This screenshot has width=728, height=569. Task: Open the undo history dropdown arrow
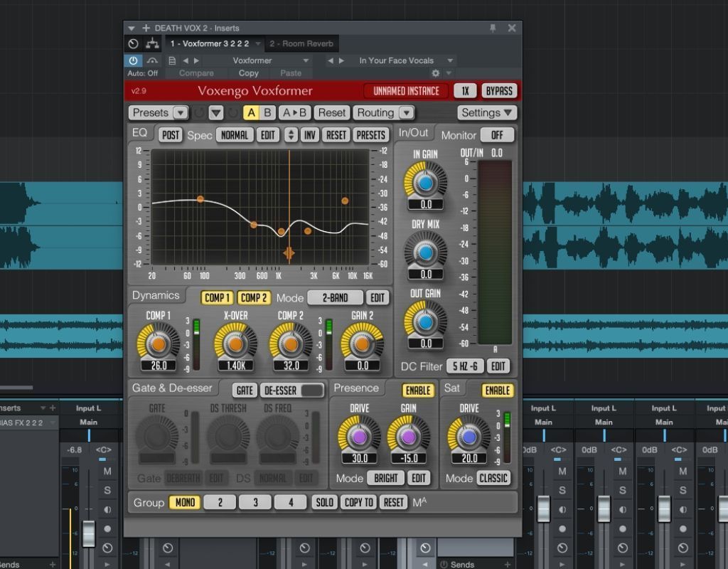[x=216, y=113]
